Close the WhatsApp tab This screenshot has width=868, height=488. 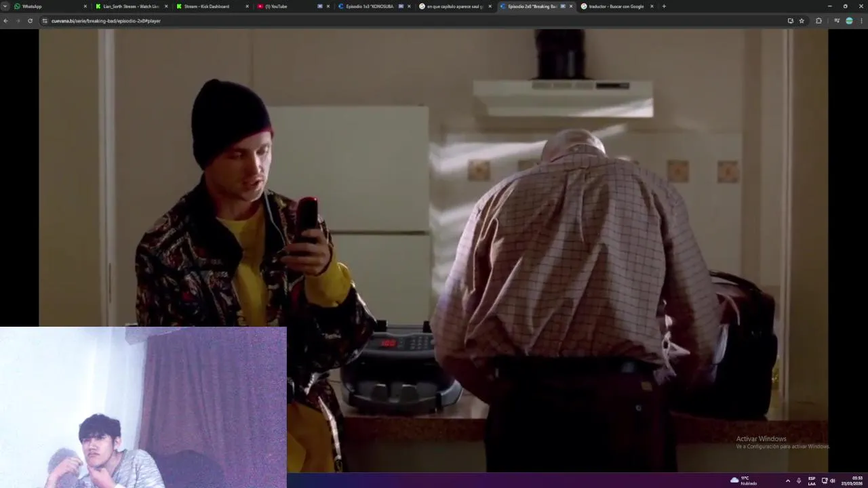click(85, 6)
